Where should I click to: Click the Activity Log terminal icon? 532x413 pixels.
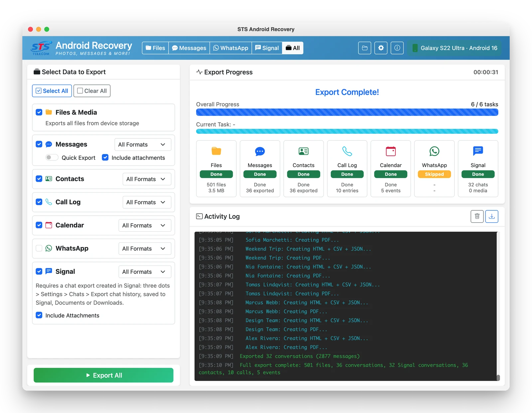point(199,216)
